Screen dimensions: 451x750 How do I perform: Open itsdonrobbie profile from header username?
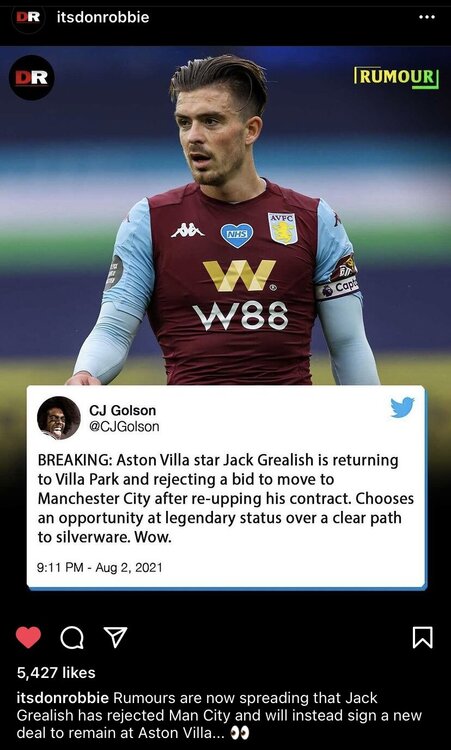(102, 17)
